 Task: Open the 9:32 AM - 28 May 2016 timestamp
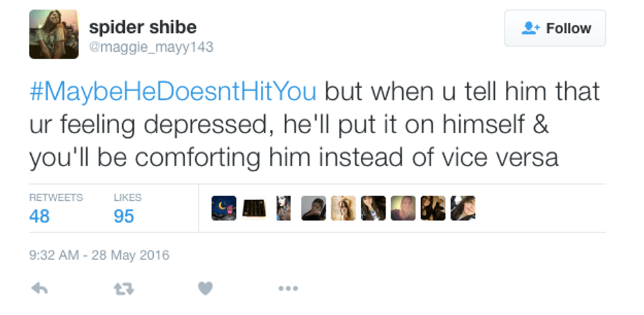click(99, 255)
